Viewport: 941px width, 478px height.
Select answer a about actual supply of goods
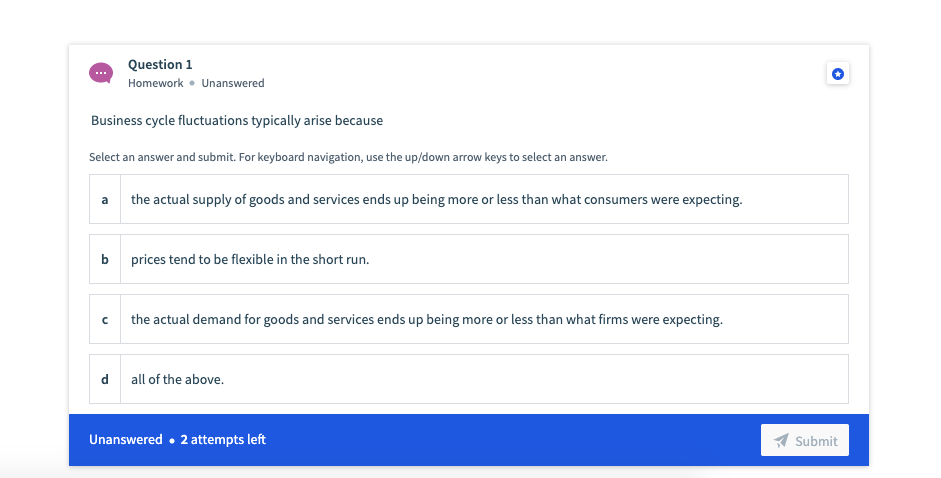469,199
